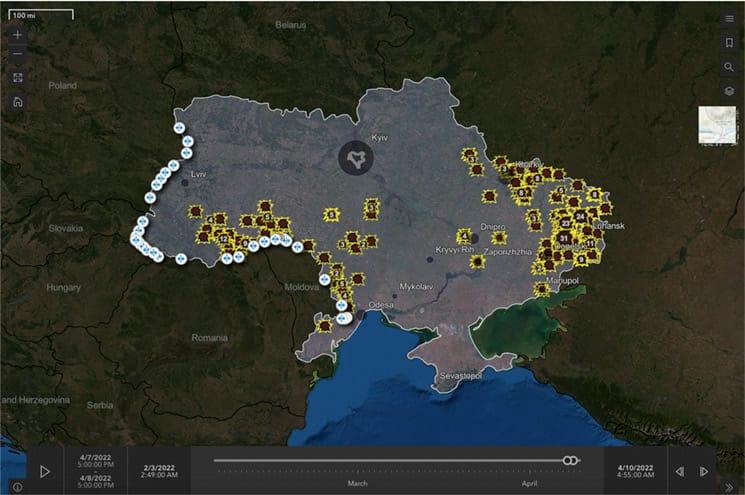Open the hamburger menu
The width and height of the screenshot is (745, 495).
pos(728,19)
